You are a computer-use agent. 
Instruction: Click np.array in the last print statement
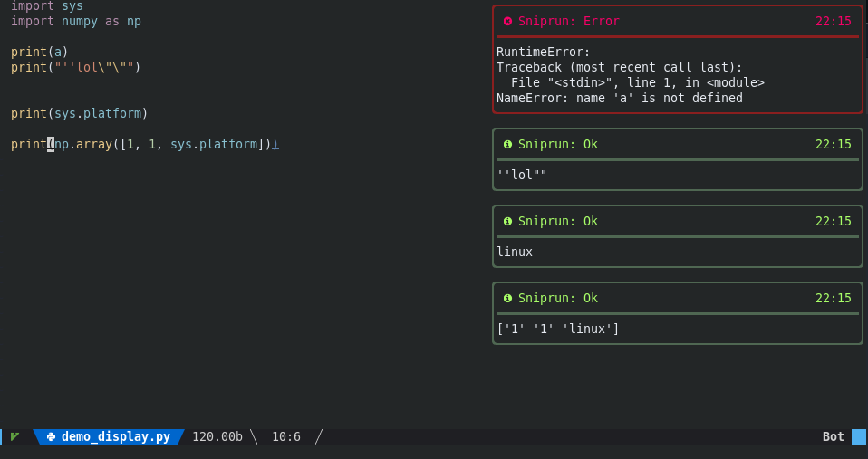point(83,144)
